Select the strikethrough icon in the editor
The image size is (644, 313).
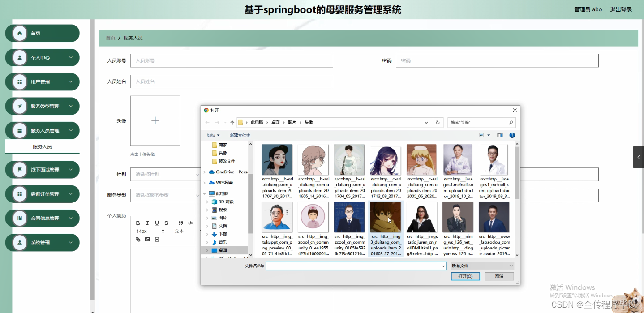[166, 223]
